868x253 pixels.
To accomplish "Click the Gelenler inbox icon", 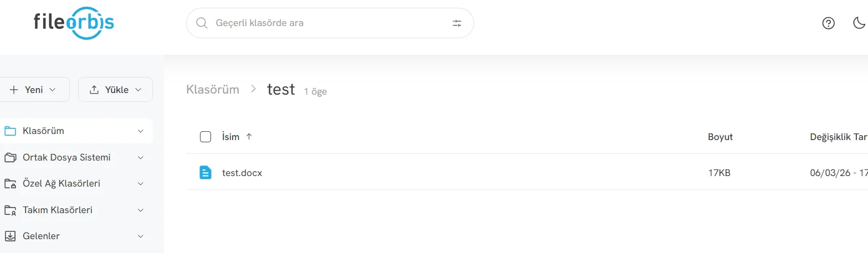I will [10, 236].
